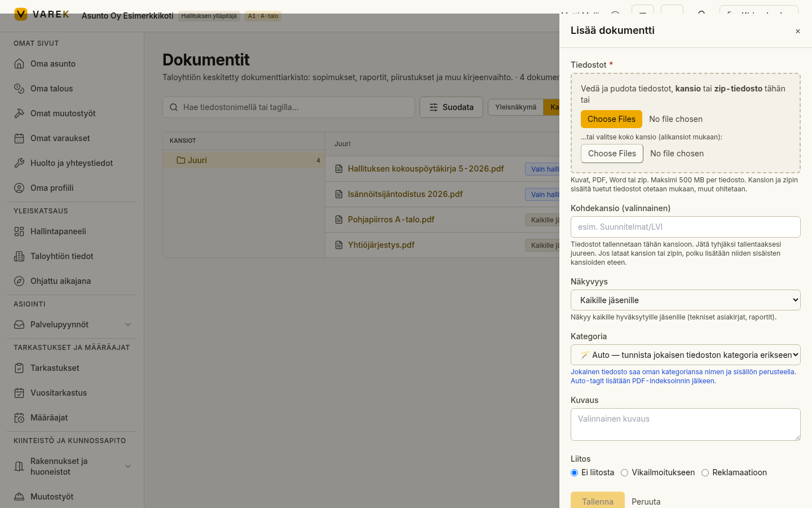This screenshot has height=508, width=812.
Task: Click Juuri breadcrumb above file list
Action: coord(342,144)
